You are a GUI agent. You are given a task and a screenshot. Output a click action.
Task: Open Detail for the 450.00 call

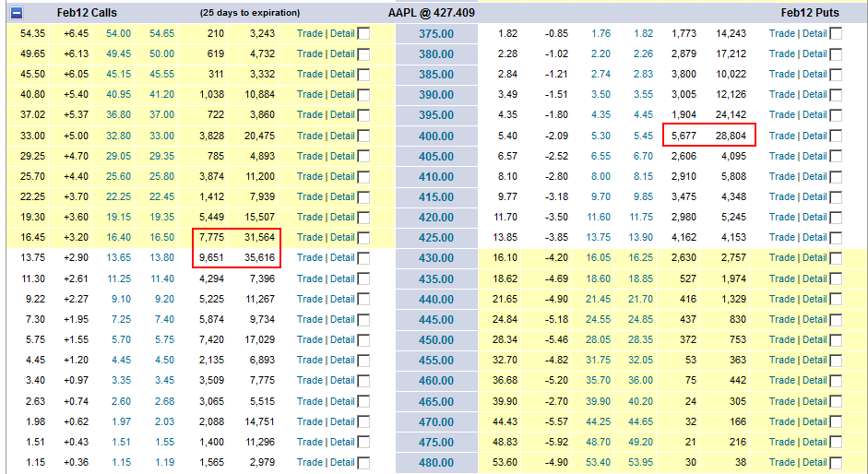[x=342, y=339]
